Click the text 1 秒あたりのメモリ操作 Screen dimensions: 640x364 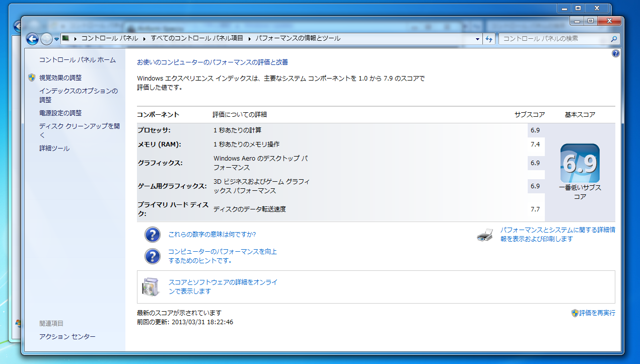pos(247,144)
